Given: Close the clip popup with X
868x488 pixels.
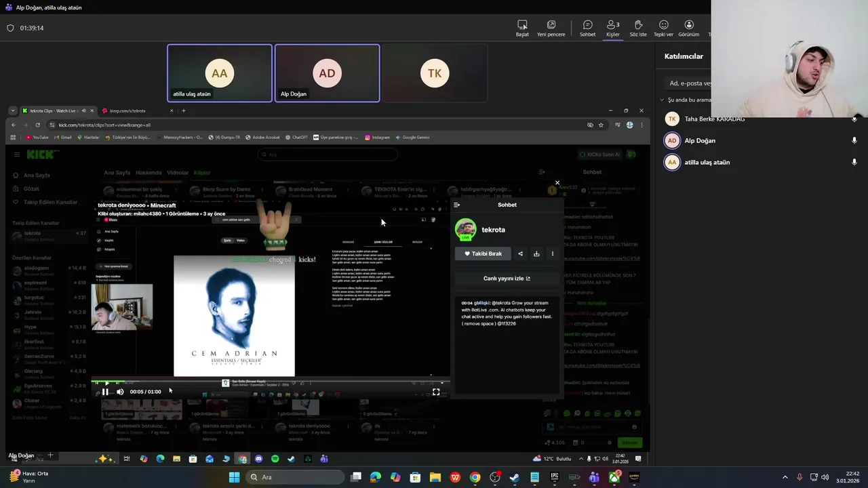Looking at the screenshot, I should tap(557, 183).
